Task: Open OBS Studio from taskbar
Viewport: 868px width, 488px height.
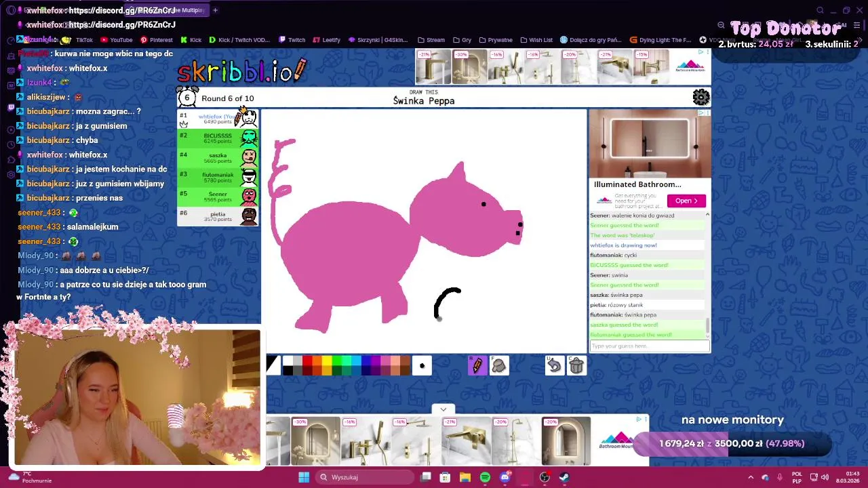Action: coord(545,477)
